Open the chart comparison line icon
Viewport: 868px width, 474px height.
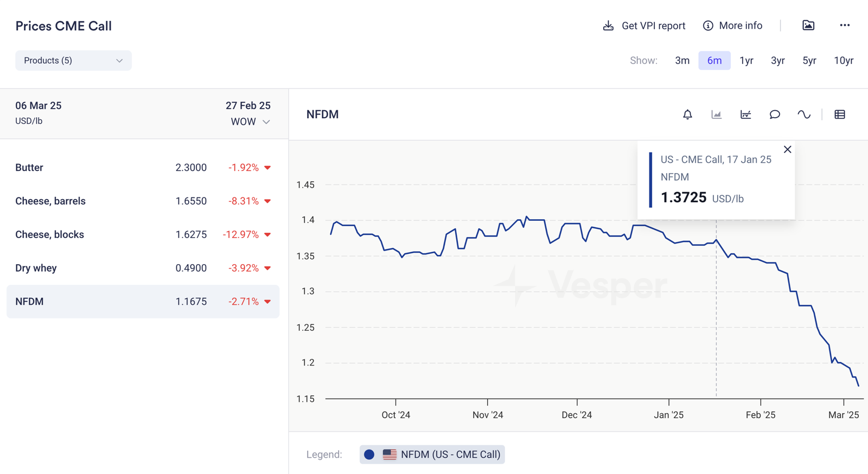tap(746, 114)
